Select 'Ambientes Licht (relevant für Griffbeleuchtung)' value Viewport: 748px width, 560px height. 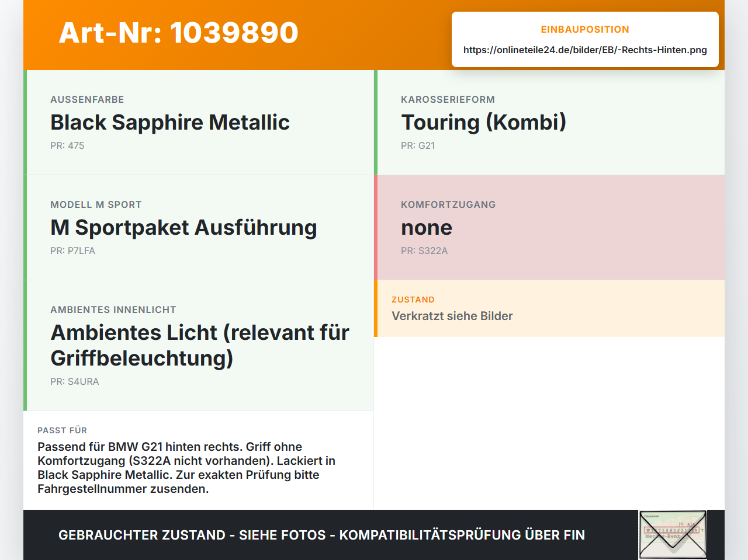pyautogui.click(x=200, y=345)
